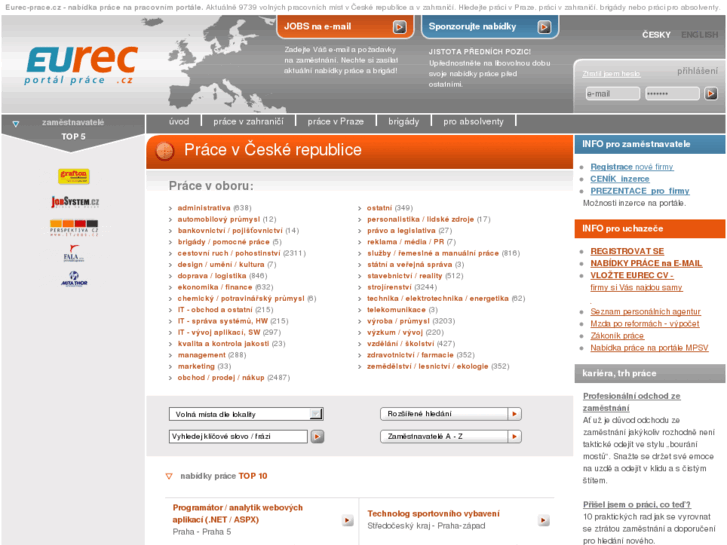The height and width of the screenshot is (545, 727).
Task: Switch language to ENGLISH
Action: (x=699, y=35)
